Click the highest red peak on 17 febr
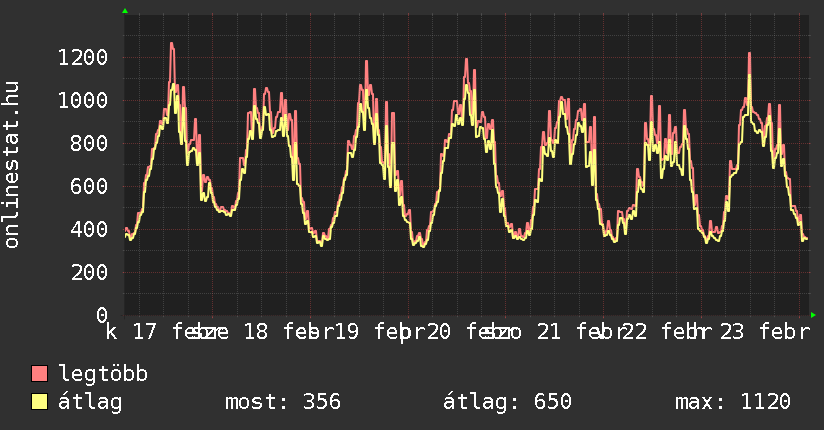Viewport: 824px width, 430px height. pos(172,44)
